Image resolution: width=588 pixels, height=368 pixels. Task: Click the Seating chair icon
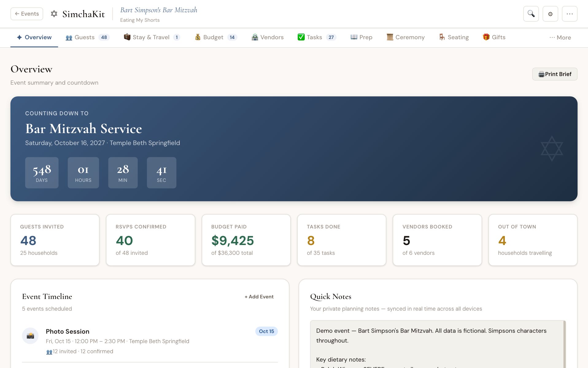coord(442,37)
